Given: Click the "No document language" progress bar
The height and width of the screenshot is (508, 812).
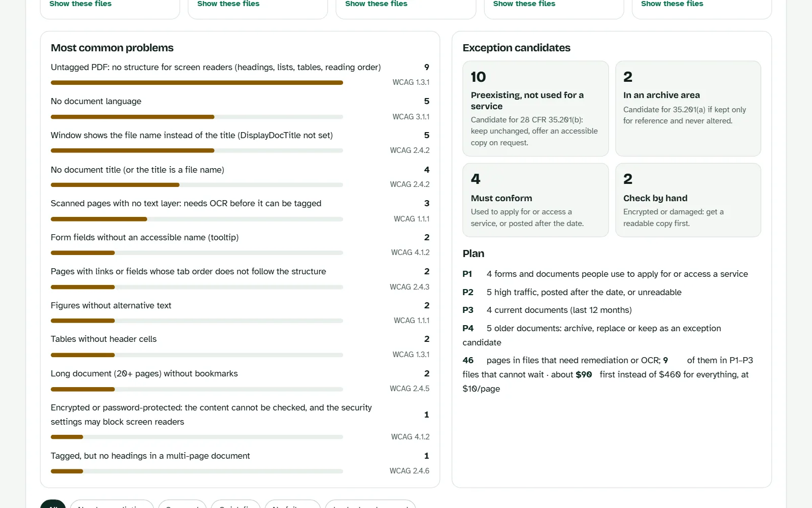Looking at the screenshot, I should [x=197, y=117].
